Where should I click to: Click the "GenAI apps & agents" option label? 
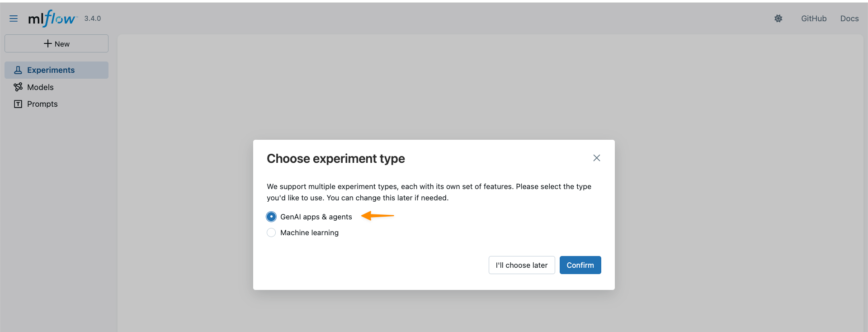316,217
